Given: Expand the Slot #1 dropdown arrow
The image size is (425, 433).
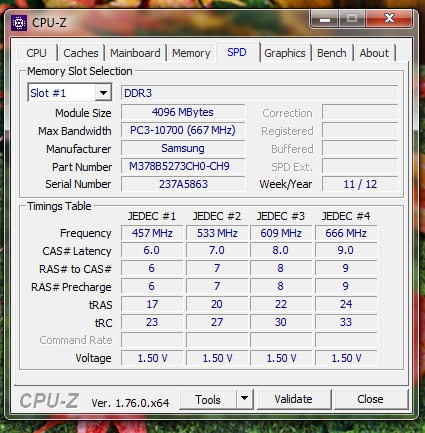Looking at the screenshot, I should 103,93.
